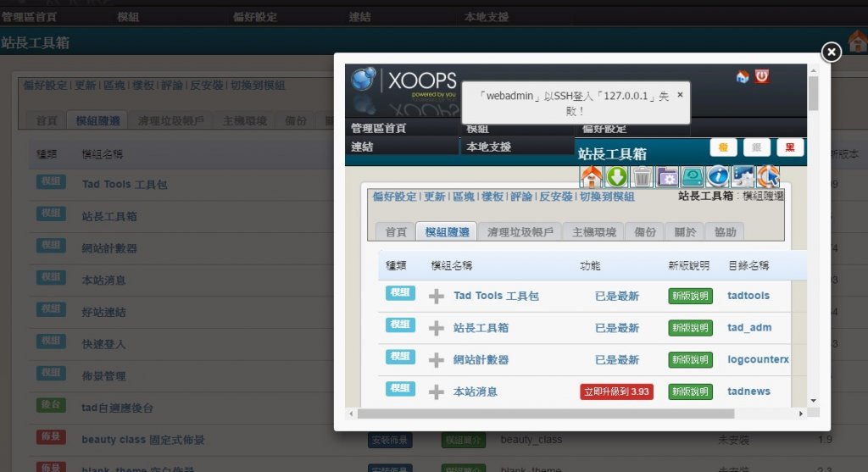Click the blue info icon in toolbar
Viewport: 868px width, 472px height.
point(718,176)
